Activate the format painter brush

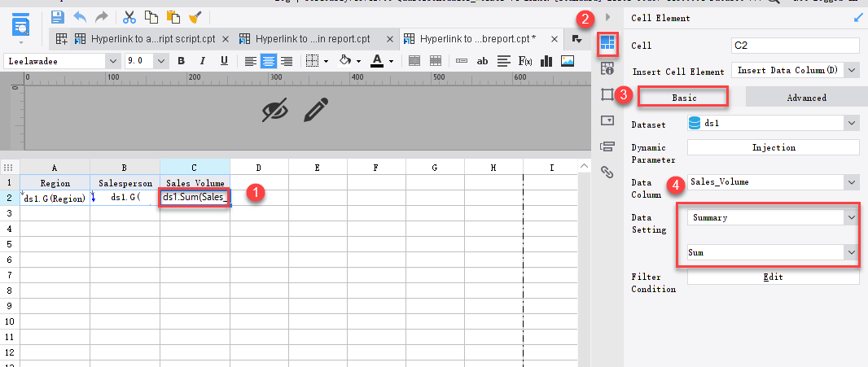click(195, 17)
